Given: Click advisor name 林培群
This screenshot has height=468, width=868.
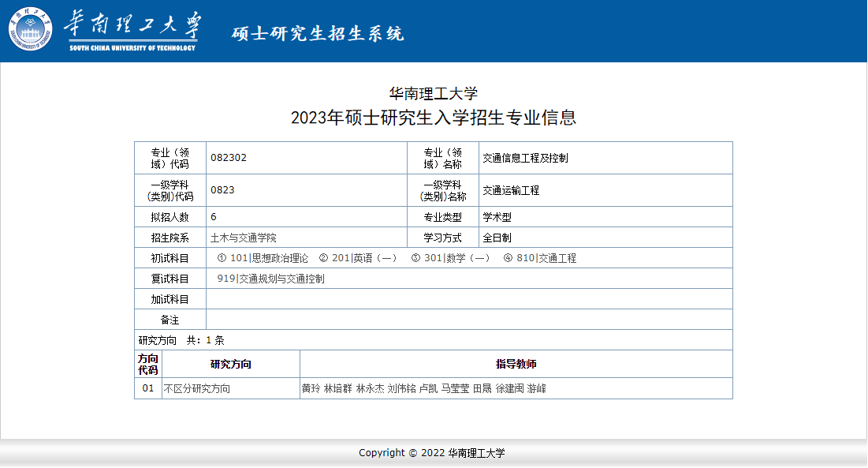Looking at the screenshot, I should [337, 389].
